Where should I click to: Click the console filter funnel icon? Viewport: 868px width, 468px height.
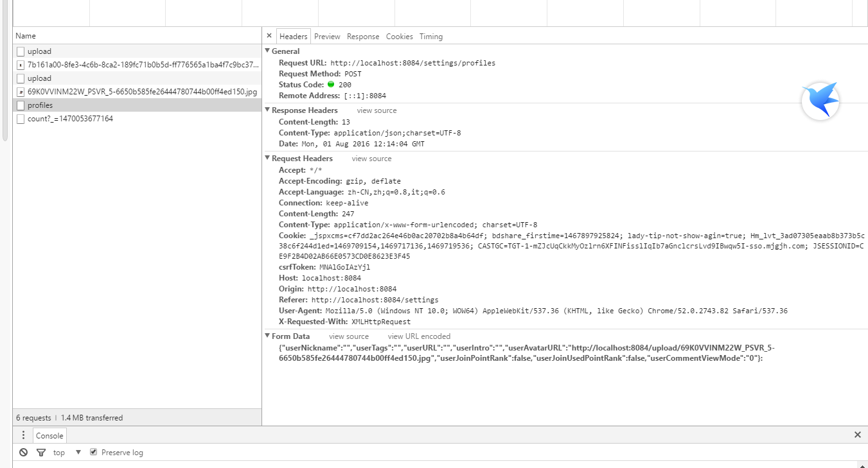point(41,453)
